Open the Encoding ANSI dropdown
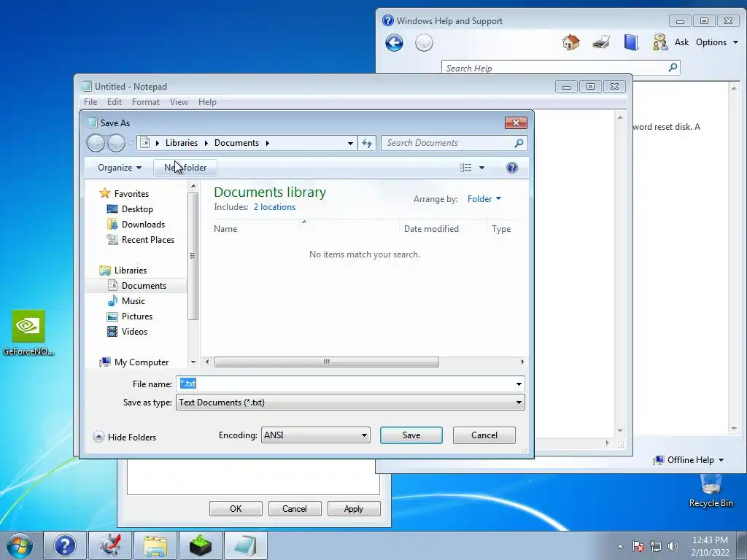Image resolution: width=747 pixels, height=560 pixels. pyautogui.click(x=315, y=435)
